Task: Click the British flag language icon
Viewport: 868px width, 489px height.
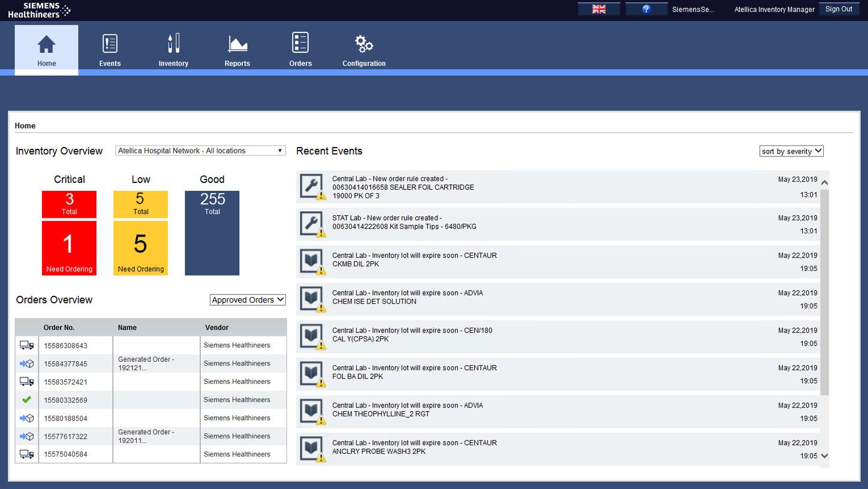Action: point(597,8)
